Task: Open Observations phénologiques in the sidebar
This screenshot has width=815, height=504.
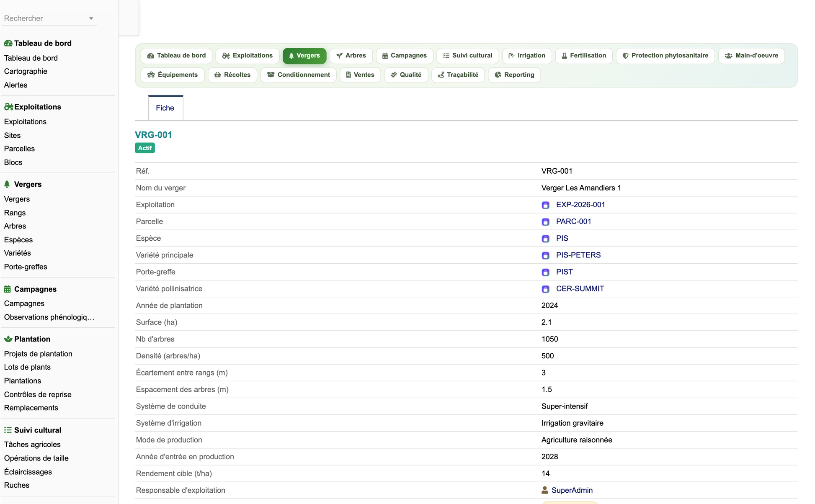Action: pyautogui.click(x=49, y=317)
